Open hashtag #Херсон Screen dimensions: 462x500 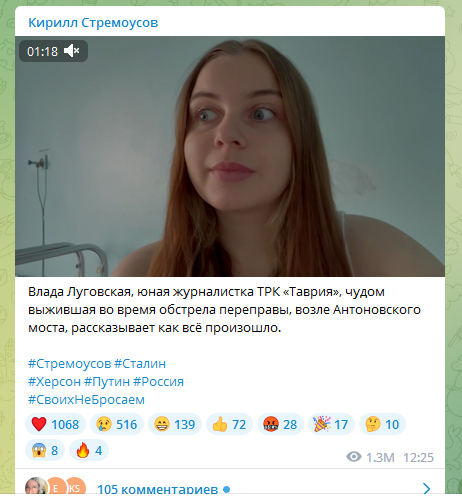[54, 381]
